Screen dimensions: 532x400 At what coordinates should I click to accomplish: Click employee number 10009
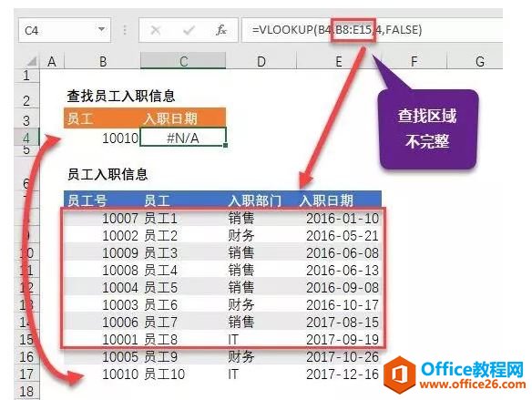click(120, 252)
